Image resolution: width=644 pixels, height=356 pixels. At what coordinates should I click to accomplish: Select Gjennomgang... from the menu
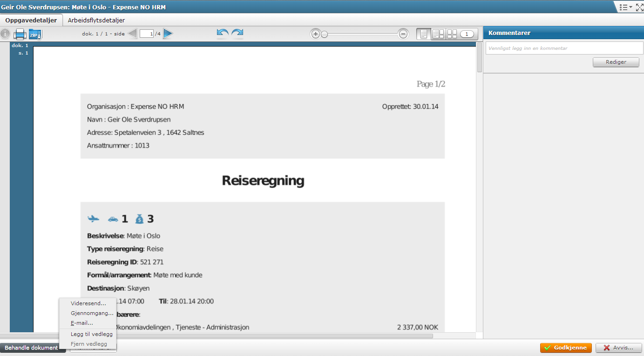tap(92, 313)
